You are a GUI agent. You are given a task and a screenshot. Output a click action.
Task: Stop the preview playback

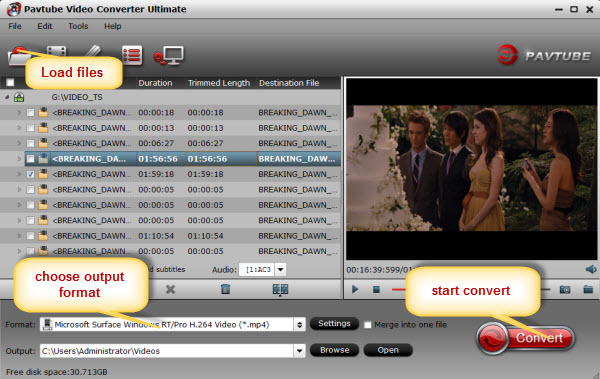376,290
